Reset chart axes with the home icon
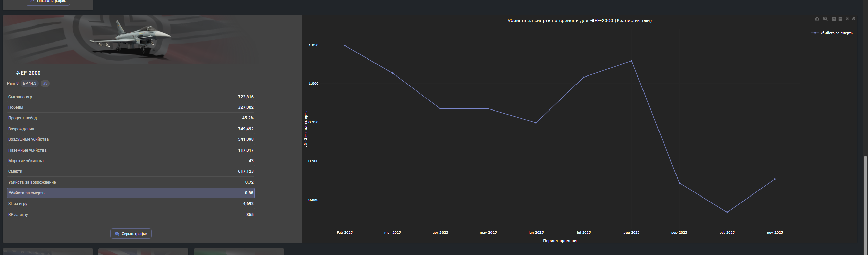The image size is (868, 255). click(853, 19)
